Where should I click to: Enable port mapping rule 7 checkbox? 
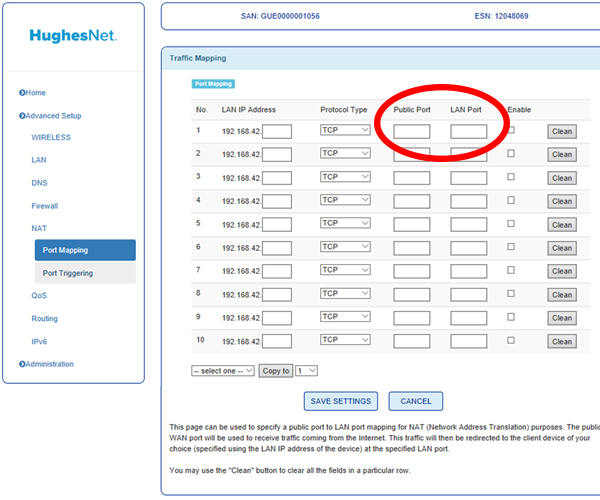pos(511,270)
